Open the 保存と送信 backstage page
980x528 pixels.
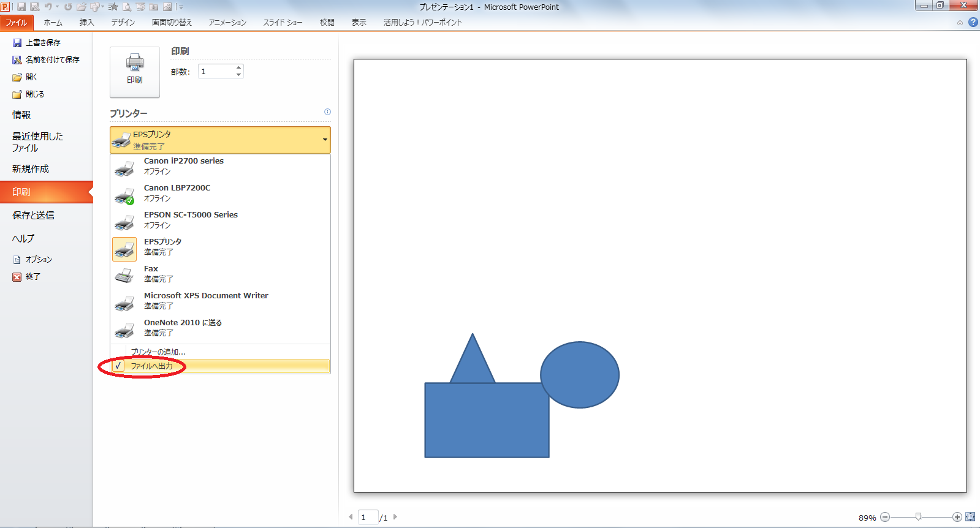coord(33,216)
